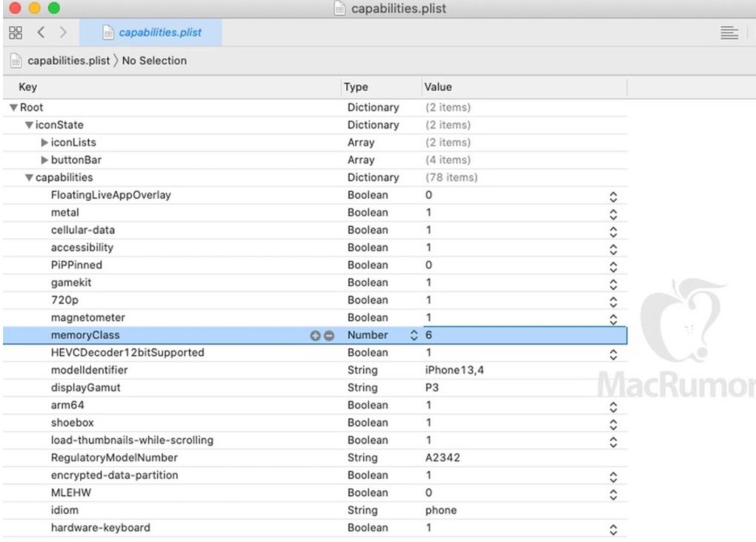Viewport: 756px width, 542px height.
Task: Click the file icon in the breadcrumb bar
Action: pos(16,61)
